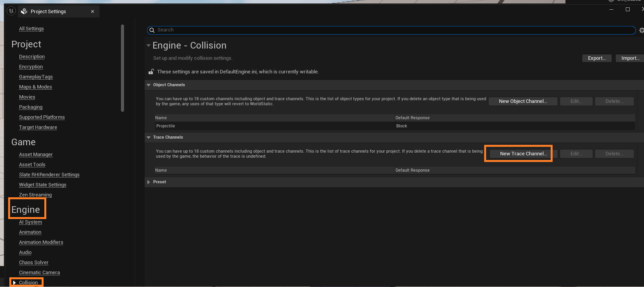Screen dimensions: 644x287
Task: Export the collision settings
Action: (x=597, y=58)
